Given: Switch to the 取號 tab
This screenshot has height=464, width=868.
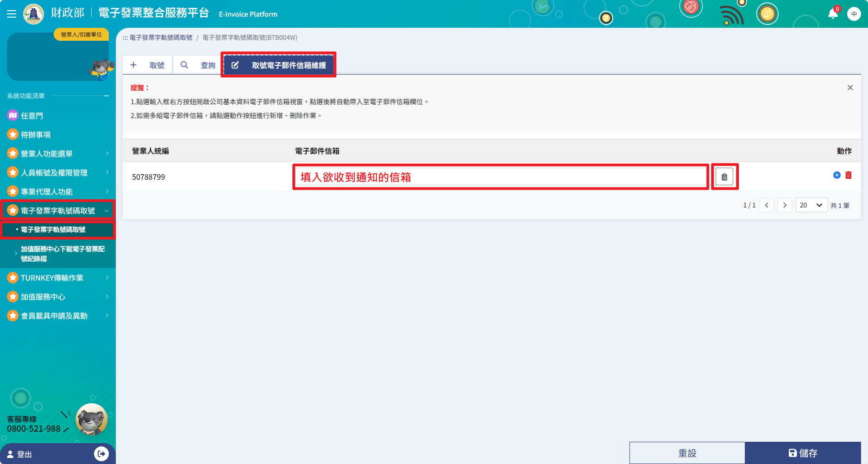Looking at the screenshot, I should (x=148, y=65).
